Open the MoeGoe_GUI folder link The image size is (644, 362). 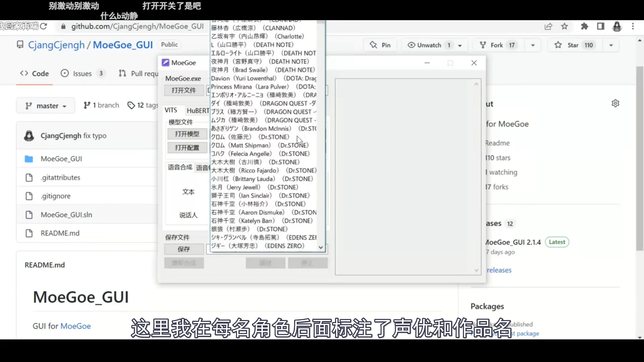tap(61, 159)
